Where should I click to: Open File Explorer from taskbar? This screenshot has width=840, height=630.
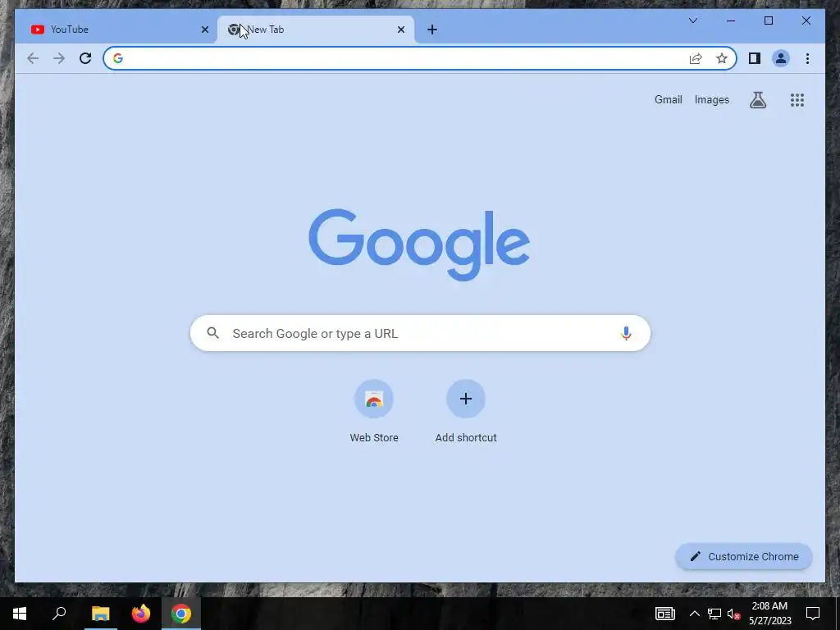click(100, 614)
